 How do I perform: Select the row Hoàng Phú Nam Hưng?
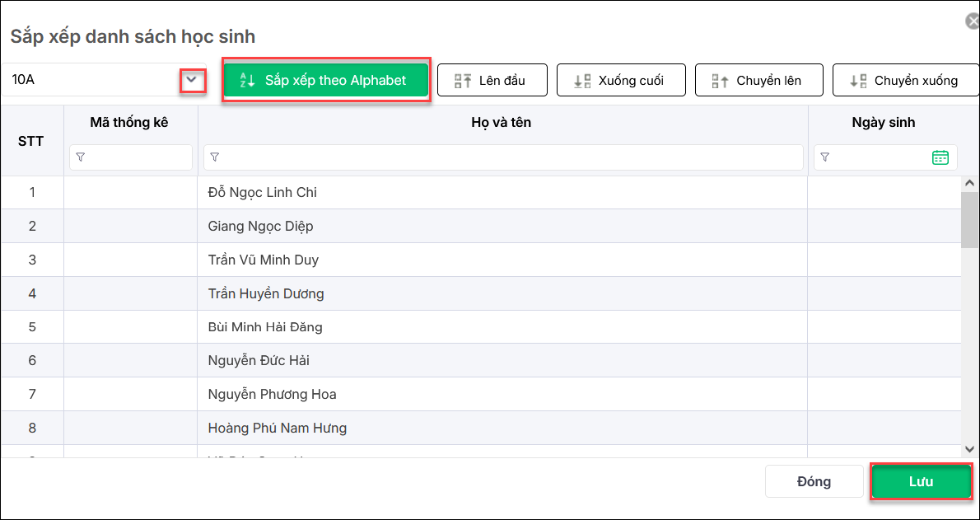pyautogui.click(x=278, y=428)
